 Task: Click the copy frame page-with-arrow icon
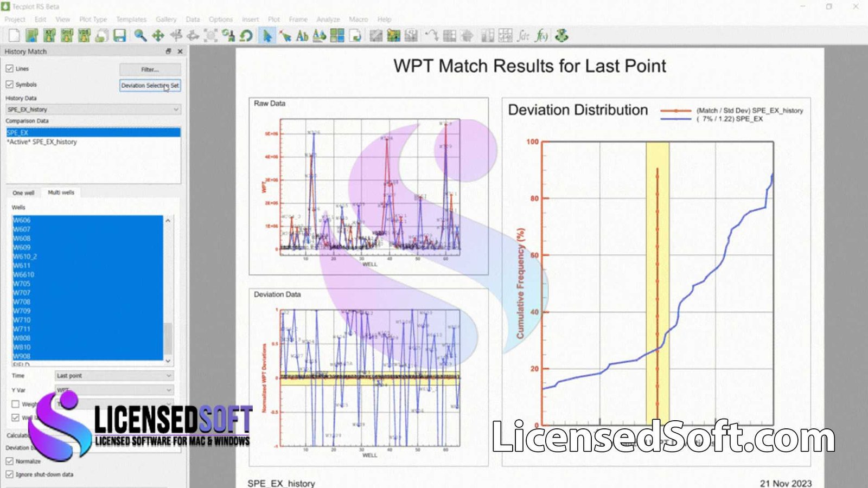click(x=355, y=36)
